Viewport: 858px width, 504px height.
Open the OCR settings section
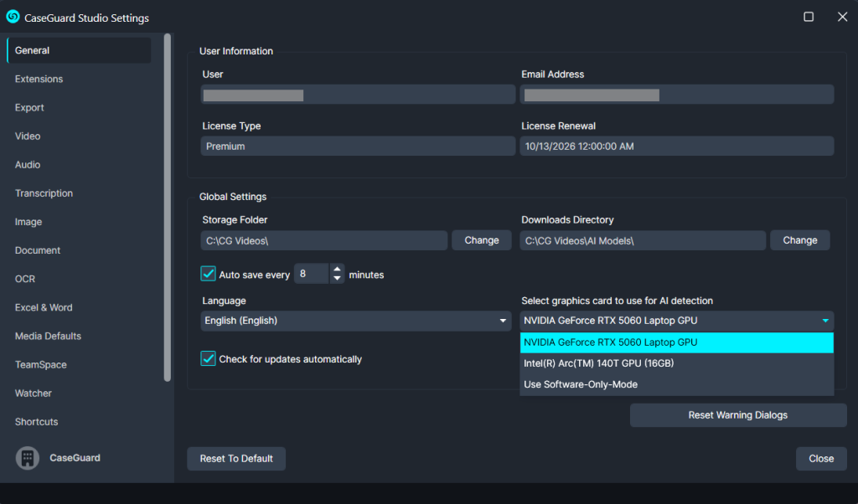click(x=25, y=279)
